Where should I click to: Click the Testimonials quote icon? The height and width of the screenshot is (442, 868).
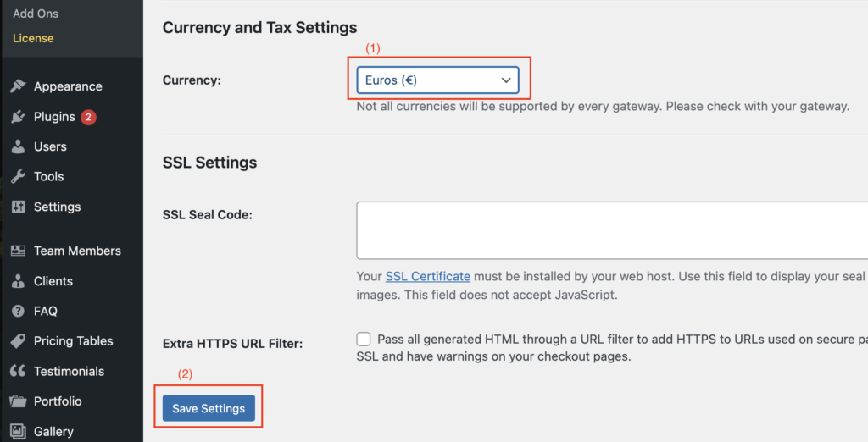pyautogui.click(x=18, y=372)
